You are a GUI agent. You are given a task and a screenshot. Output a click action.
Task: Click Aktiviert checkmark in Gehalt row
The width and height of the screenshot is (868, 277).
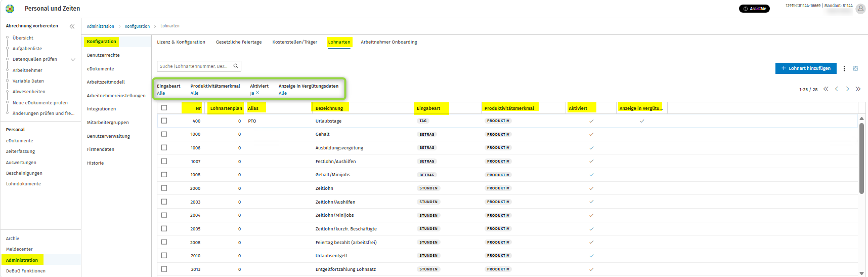click(591, 134)
